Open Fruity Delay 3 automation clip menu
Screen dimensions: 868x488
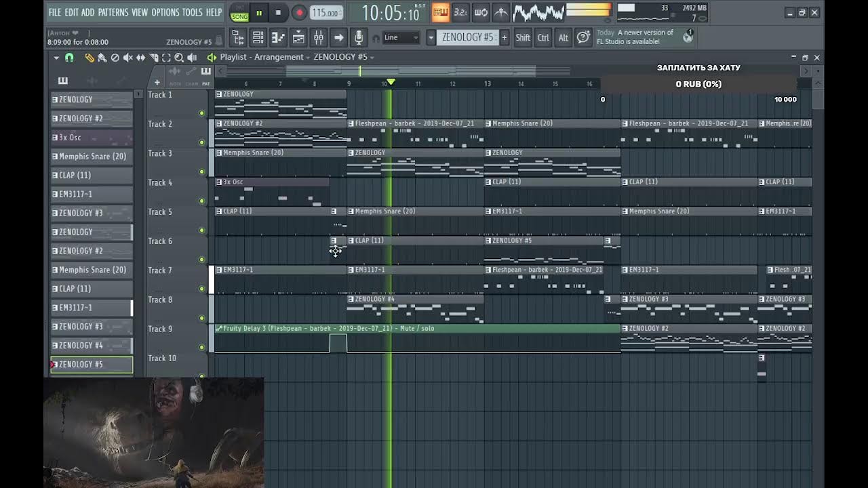(219, 329)
